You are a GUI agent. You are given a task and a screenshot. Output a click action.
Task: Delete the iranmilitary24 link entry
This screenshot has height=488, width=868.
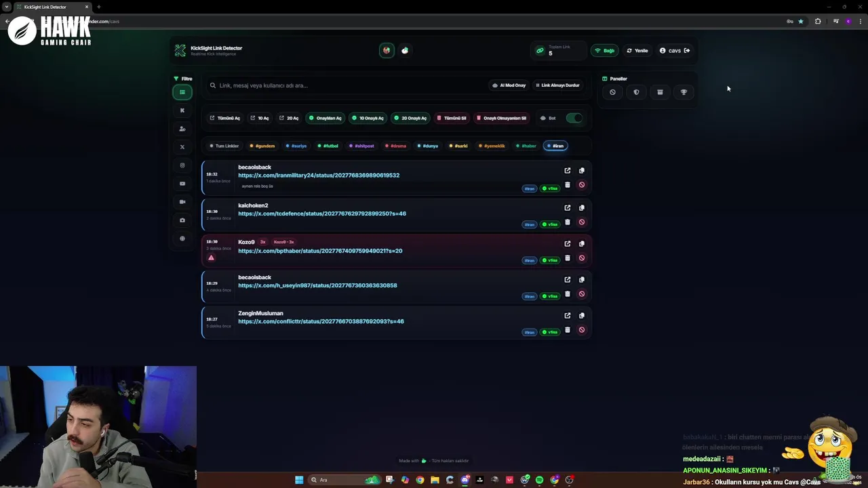tap(568, 185)
